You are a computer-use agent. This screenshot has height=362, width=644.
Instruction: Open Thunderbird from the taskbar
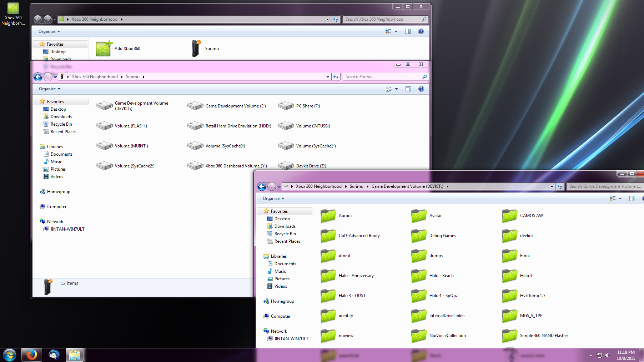(x=54, y=355)
